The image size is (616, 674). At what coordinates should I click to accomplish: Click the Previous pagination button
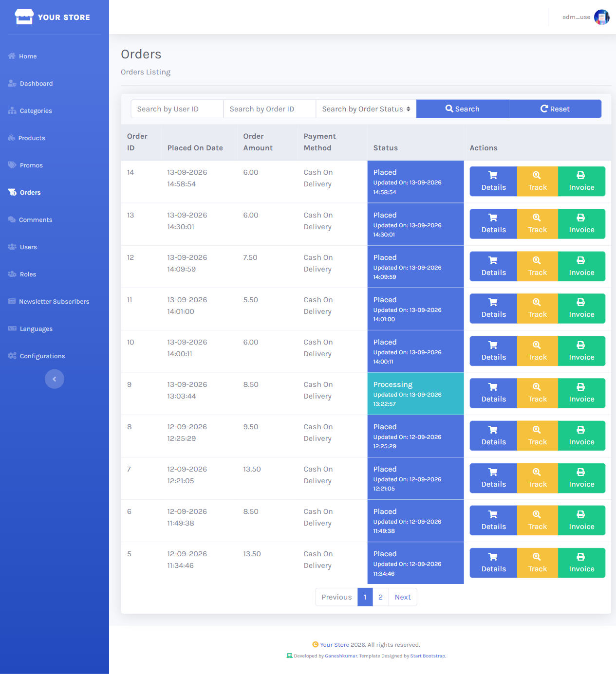pos(336,597)
